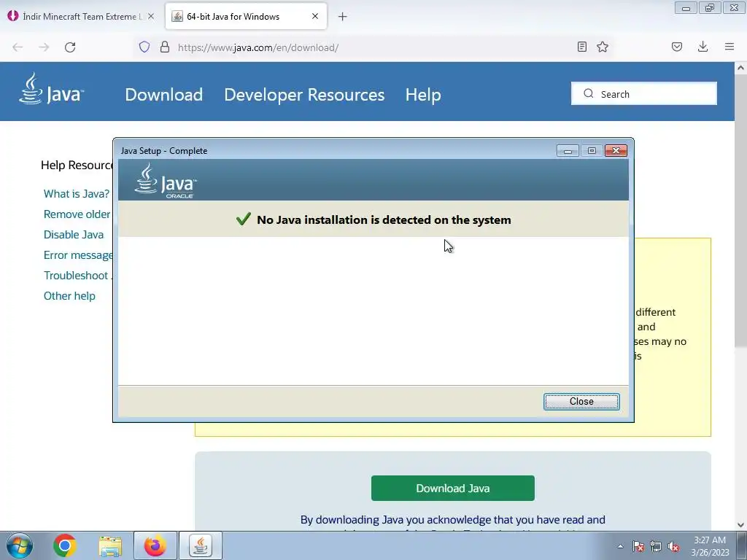
Task: Open Action Center flag icon
Action: [638, 546]
